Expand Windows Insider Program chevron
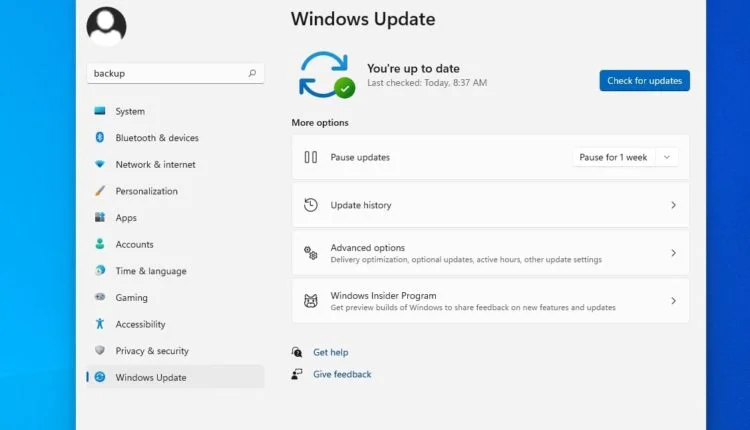This screenshot has width=750, height=430. [x=673, y=301]
